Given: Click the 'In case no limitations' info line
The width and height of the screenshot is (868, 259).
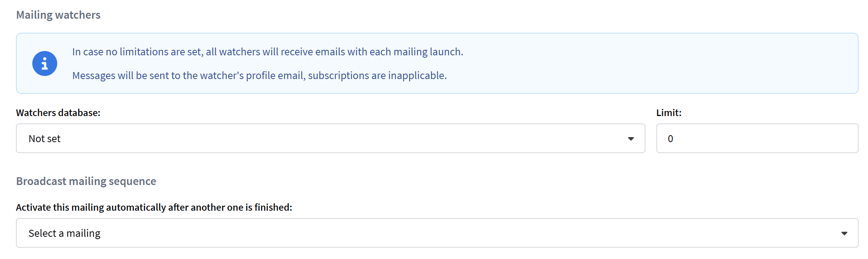Looking at the screenshot, I should coord(267,52).
